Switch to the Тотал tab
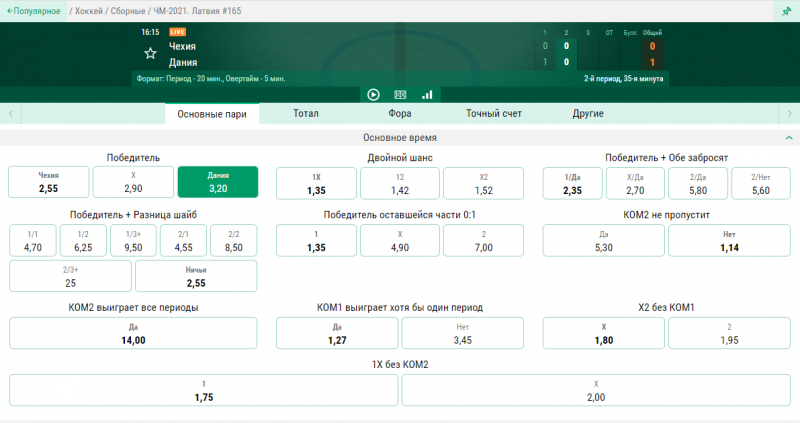The height and width of the screenshot is (423, 800). click(x=306, y=113)
